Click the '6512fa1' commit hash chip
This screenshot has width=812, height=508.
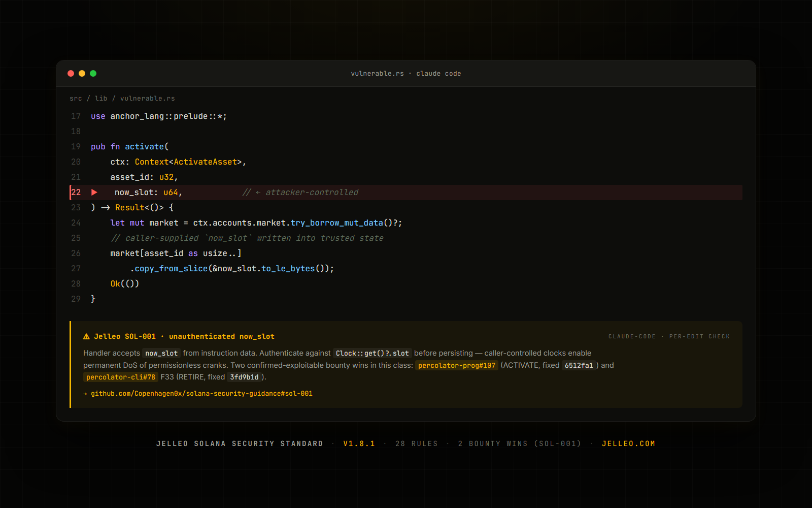(x=579, y=365)
